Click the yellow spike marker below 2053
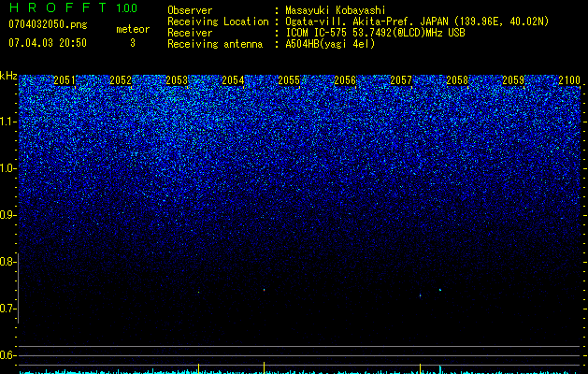Screen dimensions: 588x374 pos(198,368)
